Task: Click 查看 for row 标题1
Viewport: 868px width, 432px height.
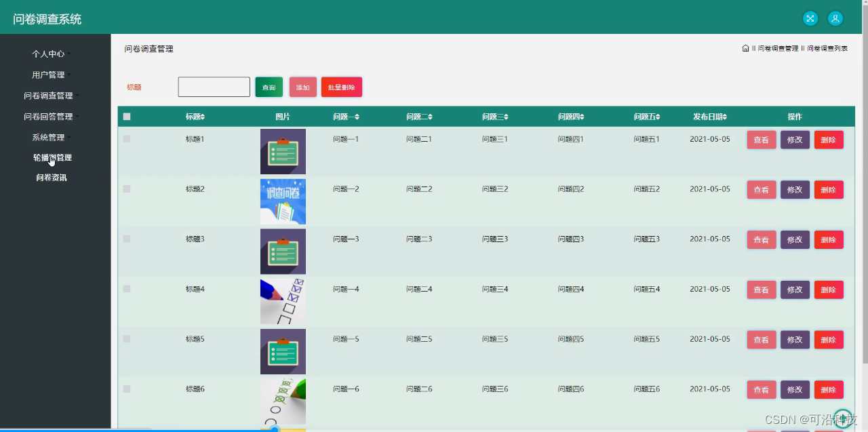Action: (x=762, y=140)
